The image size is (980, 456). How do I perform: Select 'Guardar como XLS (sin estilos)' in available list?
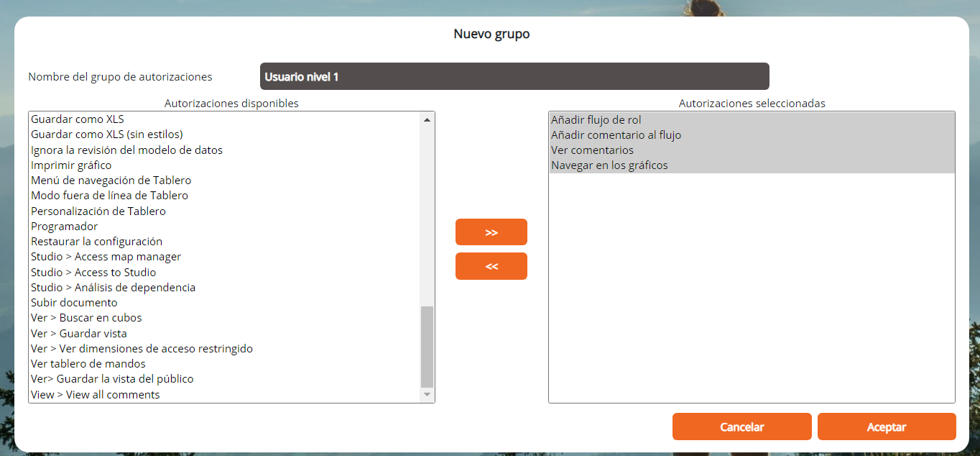tap(106, 134)
